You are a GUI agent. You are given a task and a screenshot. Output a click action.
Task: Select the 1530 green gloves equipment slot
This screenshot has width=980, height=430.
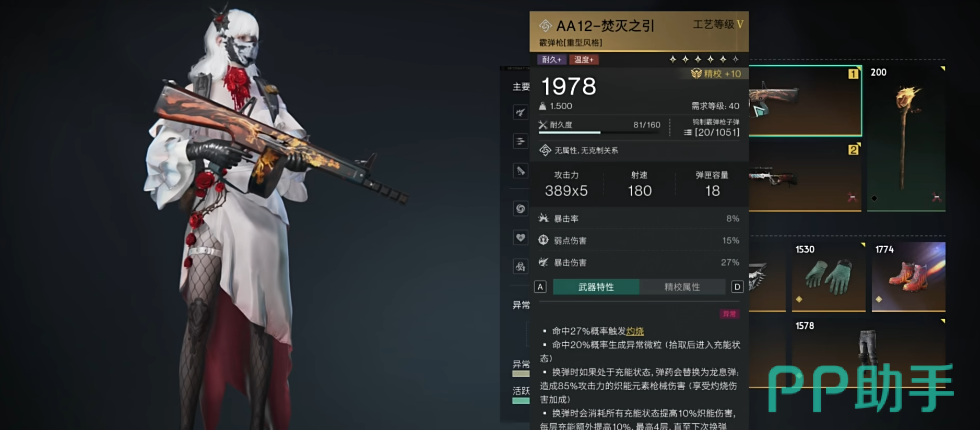tap(829, 277)
